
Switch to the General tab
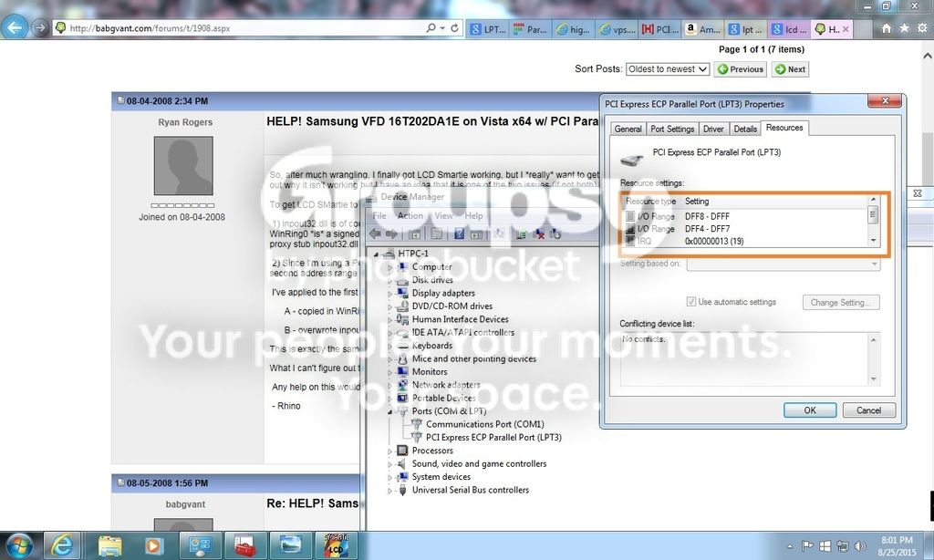point(628,129)
